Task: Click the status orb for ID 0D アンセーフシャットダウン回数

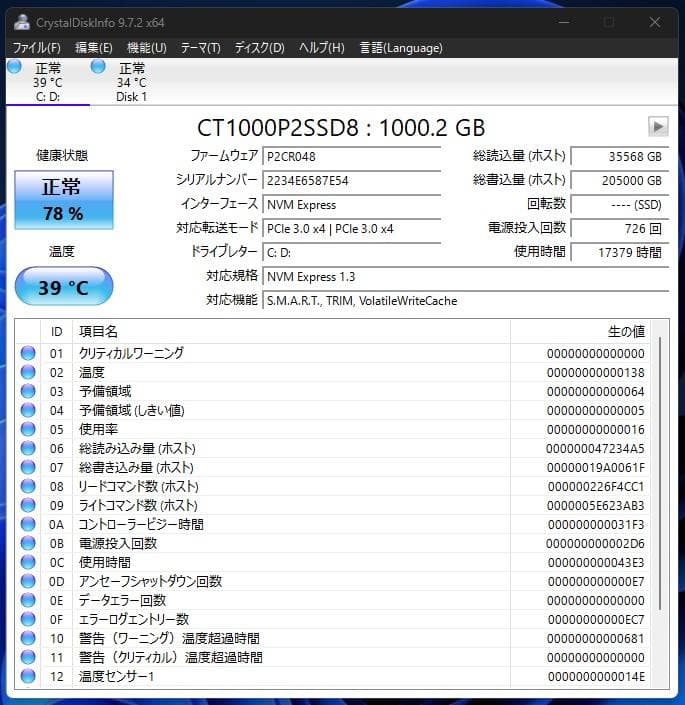Action: pos(28,581)
